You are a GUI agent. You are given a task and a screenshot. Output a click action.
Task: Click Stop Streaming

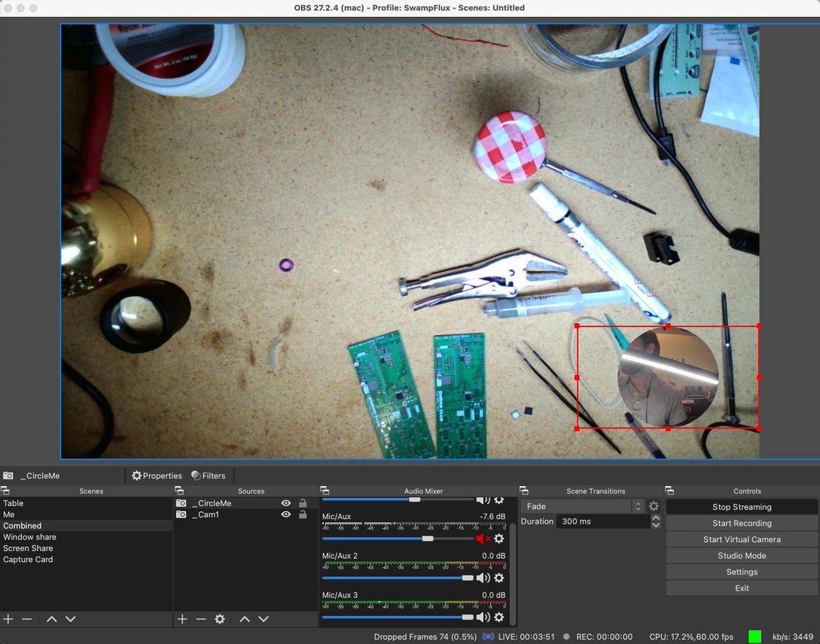pos(741,506)
